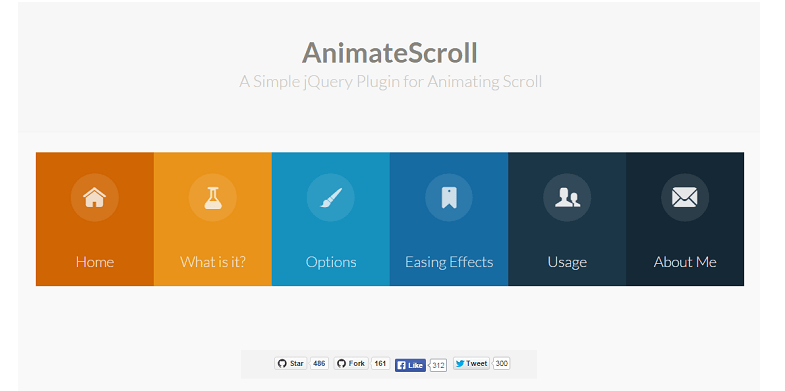
Task: Click the GitHub Fork button
Action: pyautogui.click(x=351, y=363)
